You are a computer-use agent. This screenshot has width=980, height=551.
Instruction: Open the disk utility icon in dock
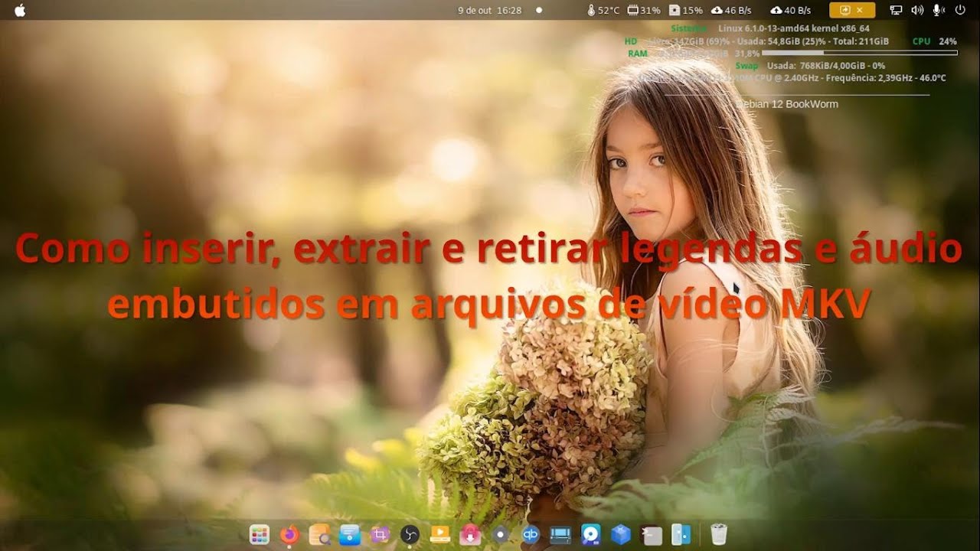coord(590,534)
